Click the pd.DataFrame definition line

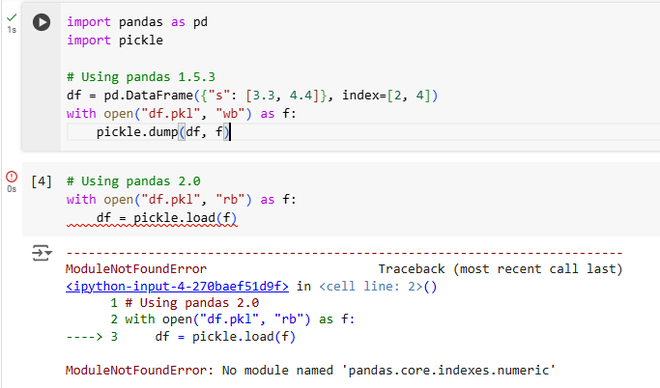click(252, 96)
